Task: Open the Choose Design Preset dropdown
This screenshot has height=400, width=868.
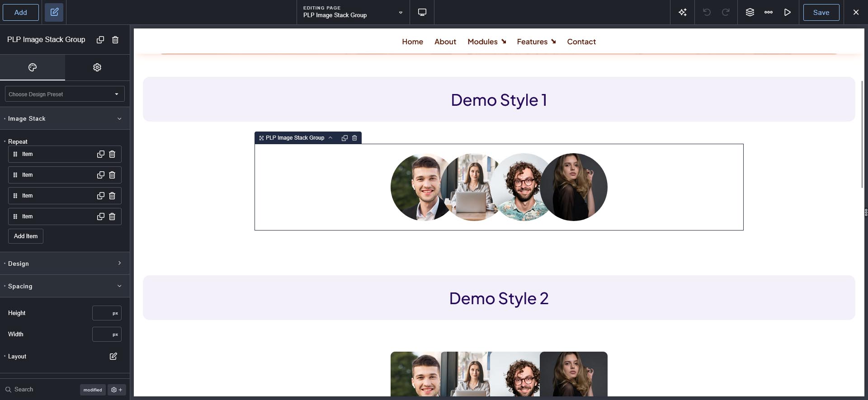Action: point(65,94)
